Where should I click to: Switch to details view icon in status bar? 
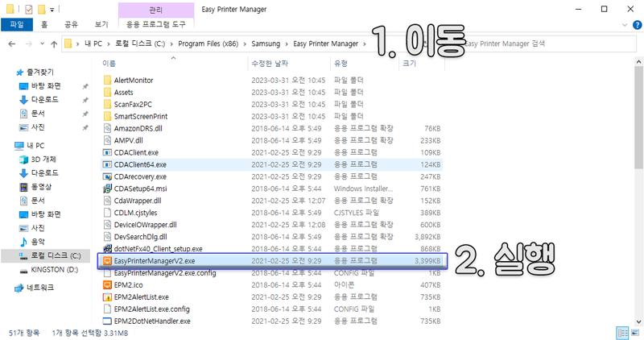[622, 333]
